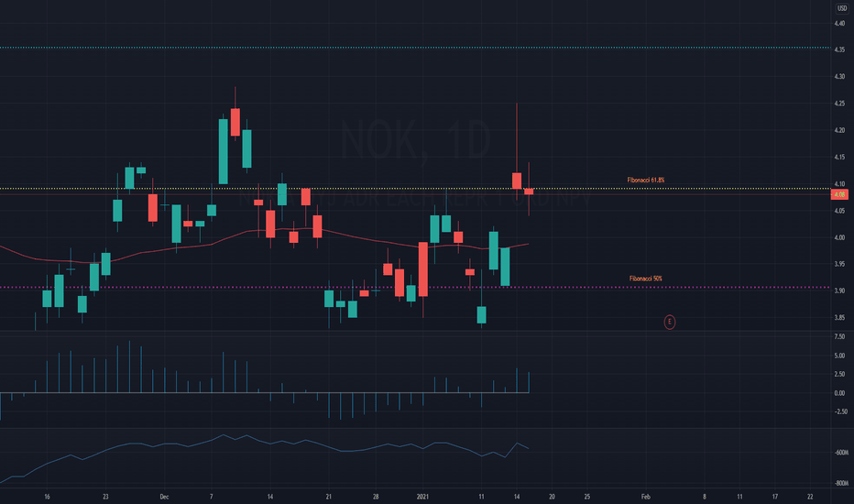Click the 3.95 price axis label

[839, 264]
